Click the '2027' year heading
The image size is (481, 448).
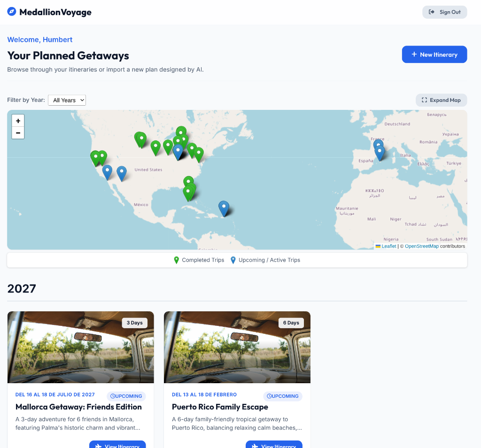pyautogui.click(x=22, y=289)
